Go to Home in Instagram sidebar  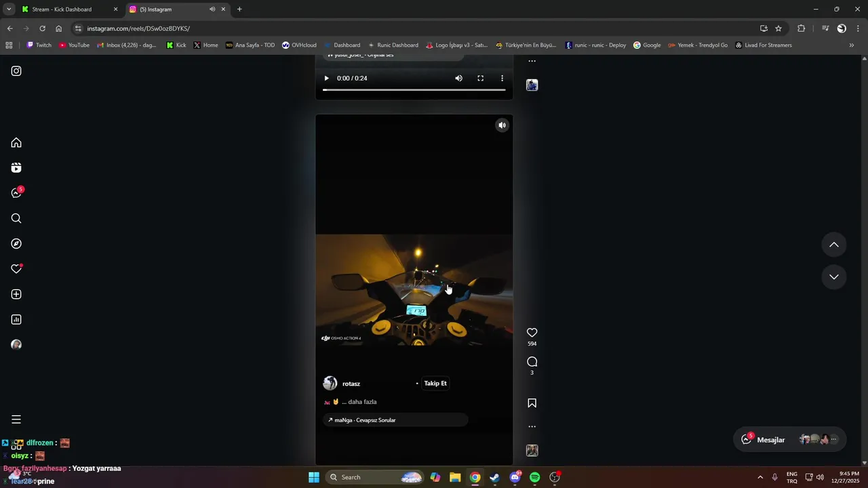[16, 143]
